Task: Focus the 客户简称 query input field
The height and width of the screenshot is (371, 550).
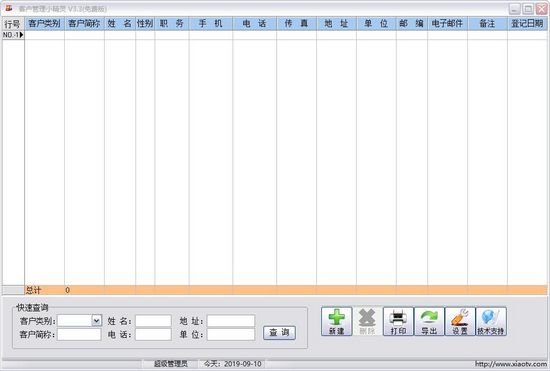Action: pos(79,334)
